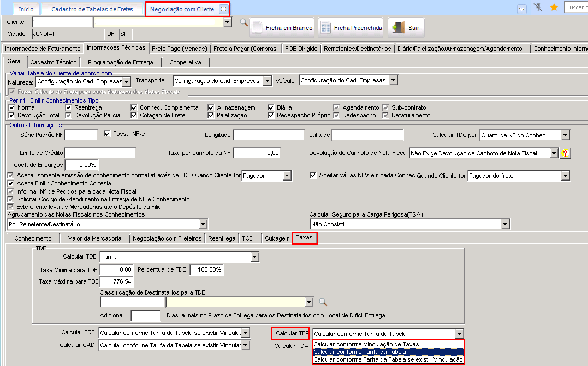Click the Taxa Máxima para TDE field

[116, 282]
